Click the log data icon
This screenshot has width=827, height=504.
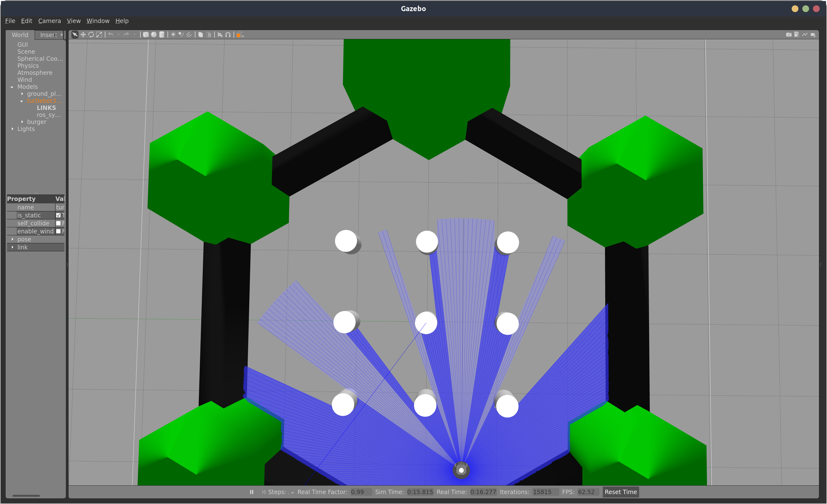(796, 35)
